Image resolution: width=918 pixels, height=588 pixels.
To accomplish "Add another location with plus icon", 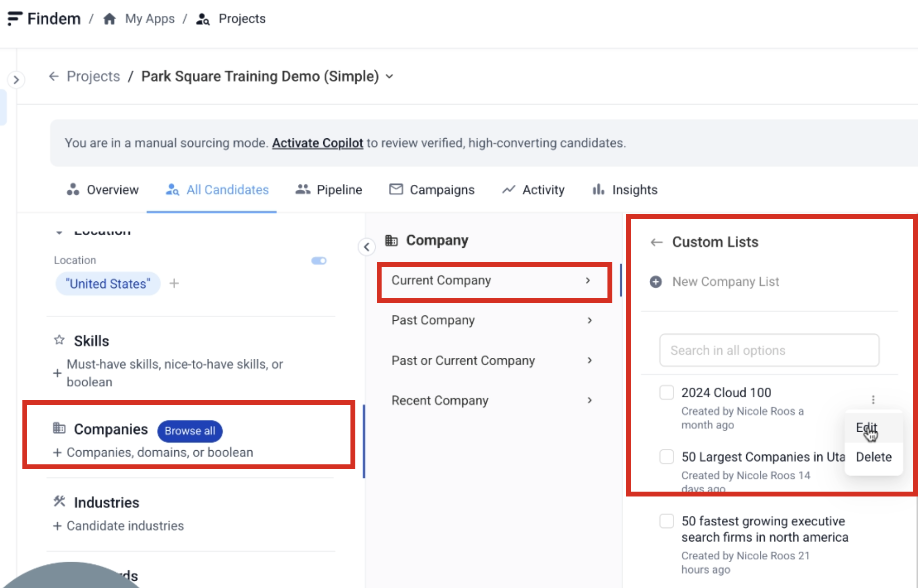I will point(174,283).
